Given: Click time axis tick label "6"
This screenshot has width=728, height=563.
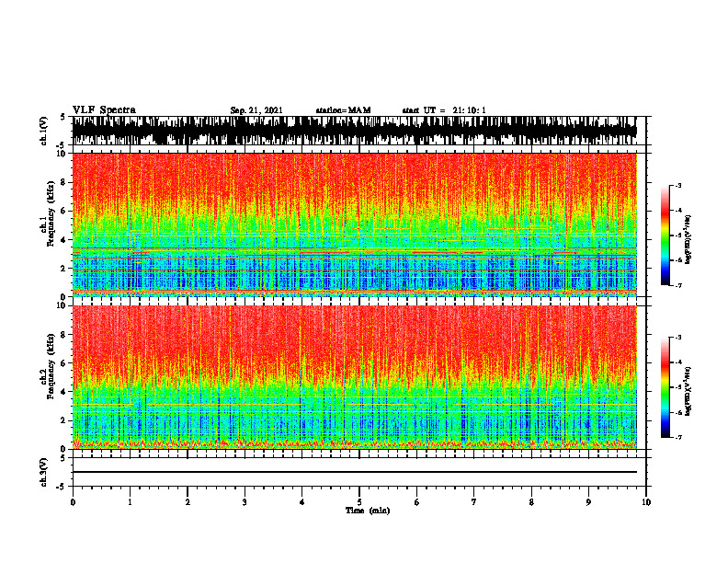Looking at the screenshot, I should pyautogui.click(x=416, y=502).
